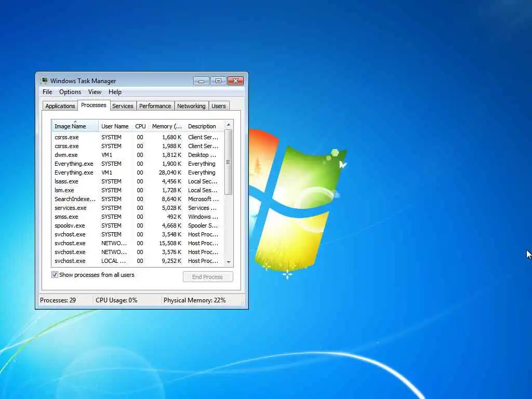Image resolution: width=532 pixels, height=399 pixels.
Task: Select csrss.exe using 1,988 K memory
Action: [x=138, y=146]
